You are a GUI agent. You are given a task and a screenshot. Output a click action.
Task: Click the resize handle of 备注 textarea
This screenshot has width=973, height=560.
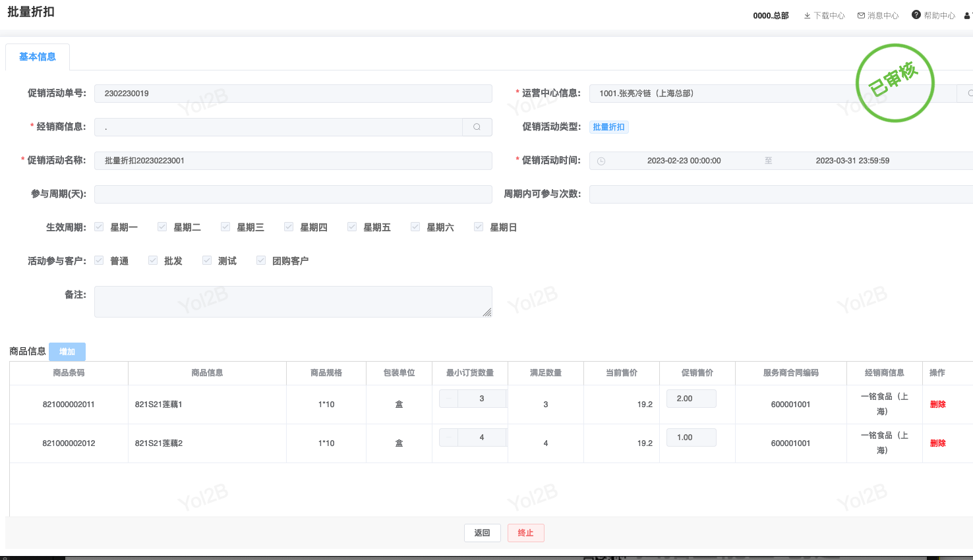click(487, 312)
